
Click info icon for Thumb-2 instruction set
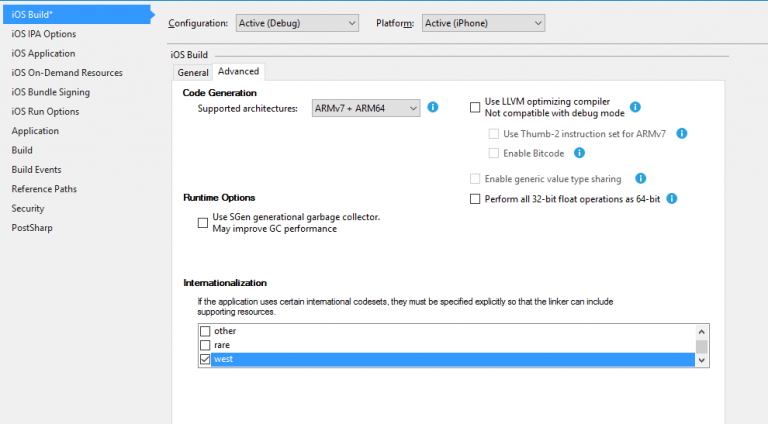coord(681,133)
